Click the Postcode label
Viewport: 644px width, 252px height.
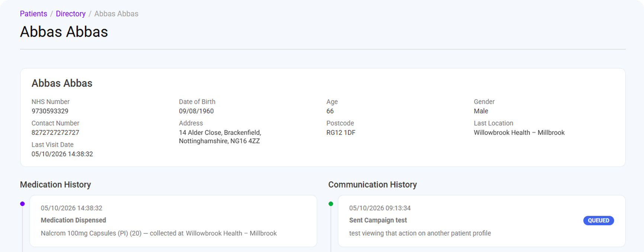pos(340,123)
